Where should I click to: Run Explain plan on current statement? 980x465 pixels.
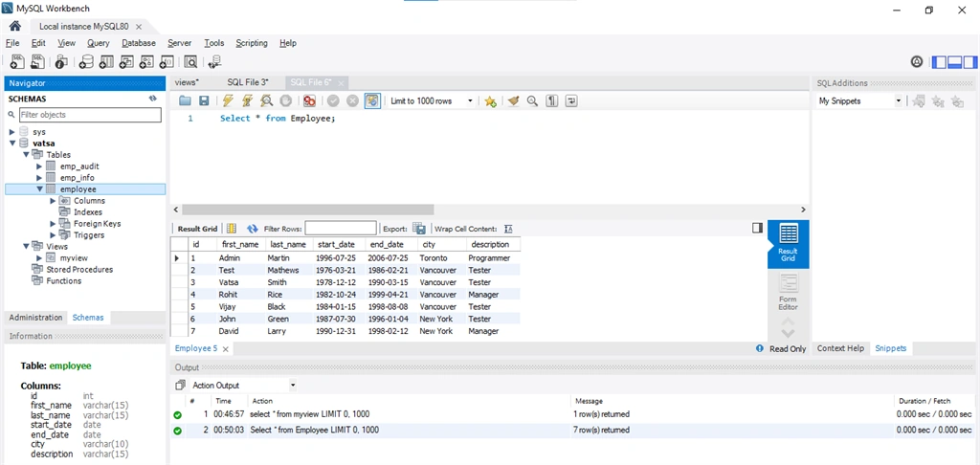click(266, 100)
